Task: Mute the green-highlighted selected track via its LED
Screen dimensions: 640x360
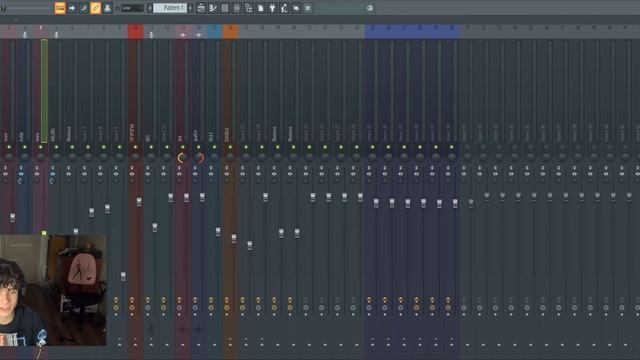Action: pos(40,147)
